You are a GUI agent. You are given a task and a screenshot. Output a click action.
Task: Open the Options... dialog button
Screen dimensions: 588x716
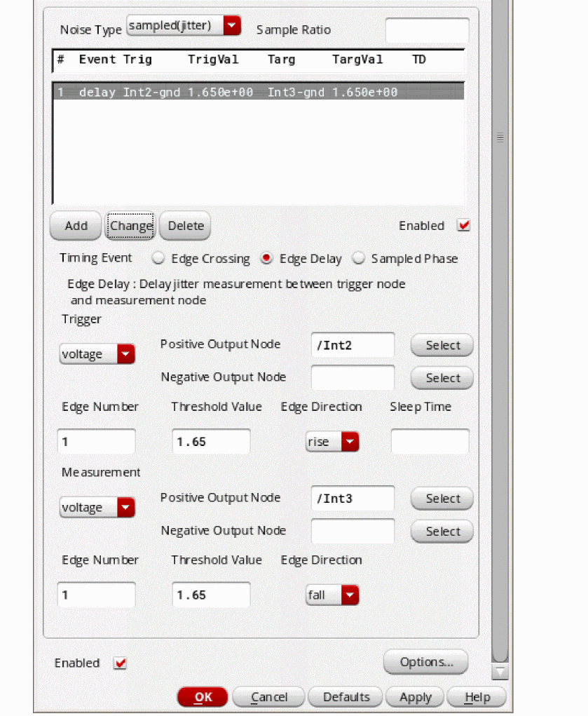point(426,662)
